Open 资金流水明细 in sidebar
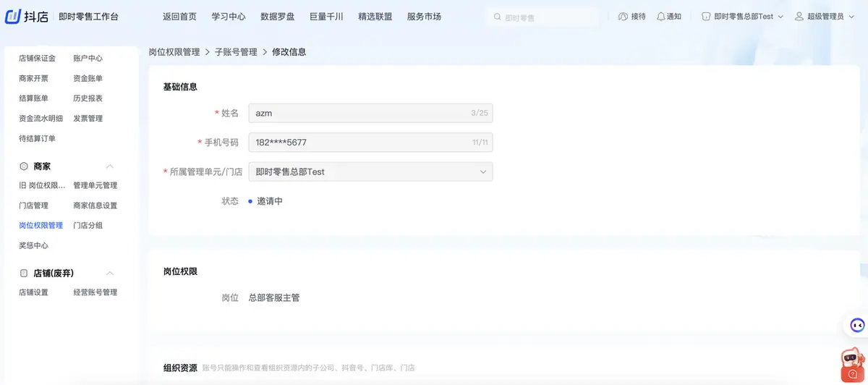Screen dimensions: 868x385 tap(41, 119)
